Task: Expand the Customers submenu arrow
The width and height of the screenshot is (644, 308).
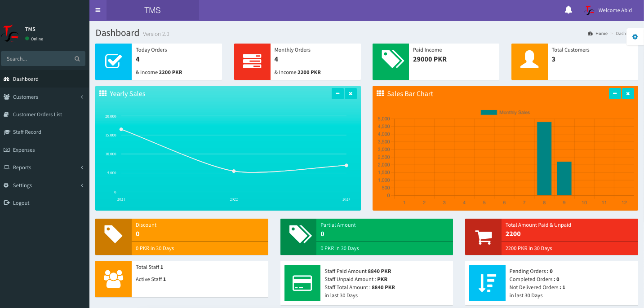Action: pos(82,97)
